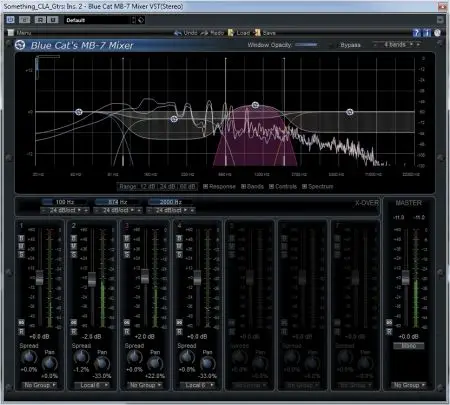Click the Redo arrow icon
Viewport: 450px width, 405px height.
point(204,33)
